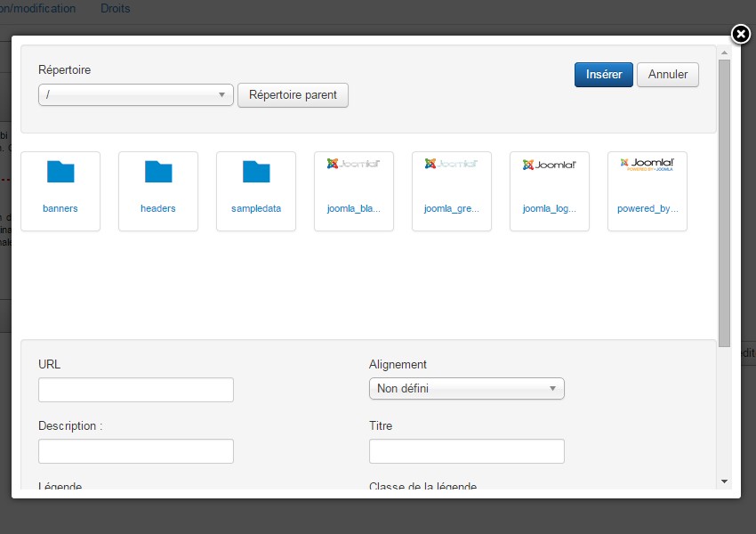Open the banners folder icon

tap(60, 172)
